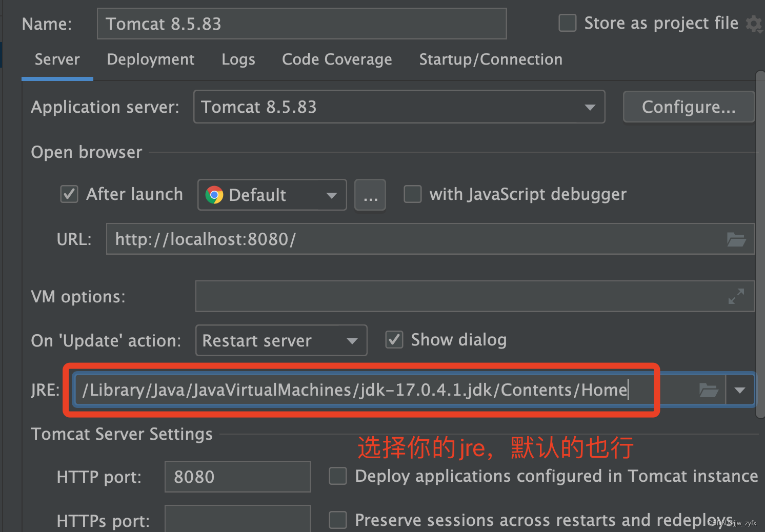Select the Server tab

tap(57, 59)
